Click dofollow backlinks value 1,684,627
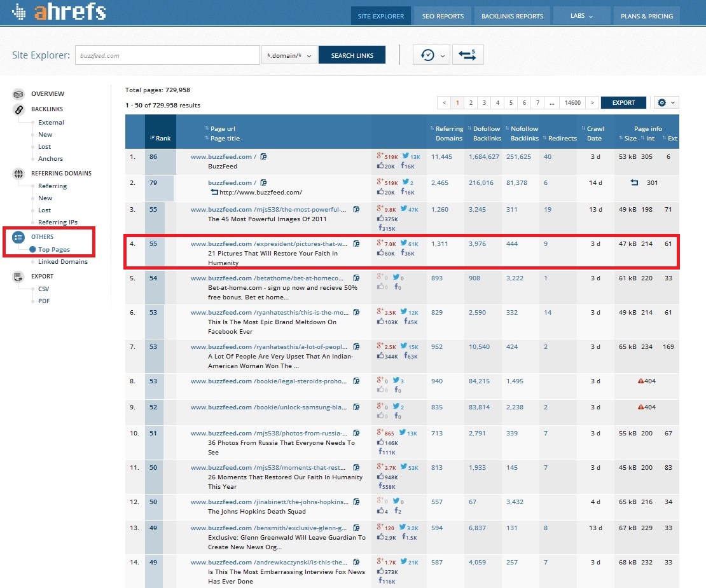This screenshot has width=706, height=588. coord(484,156)
